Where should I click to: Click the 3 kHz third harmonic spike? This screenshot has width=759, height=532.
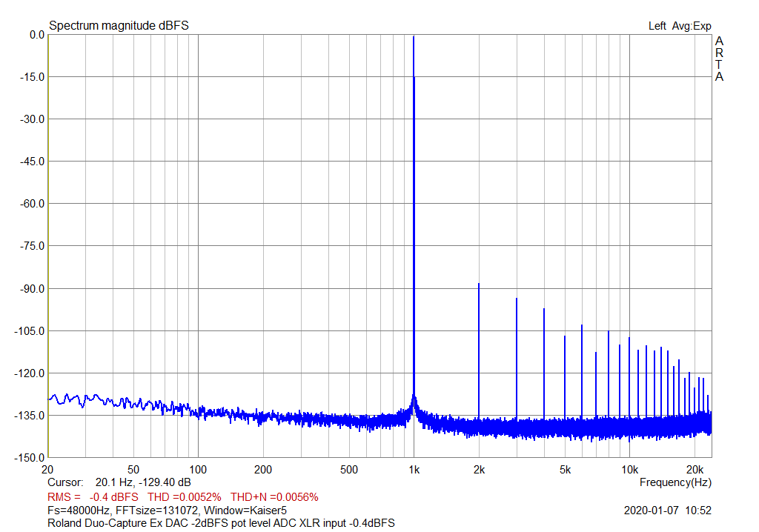(x=517, y=358)
